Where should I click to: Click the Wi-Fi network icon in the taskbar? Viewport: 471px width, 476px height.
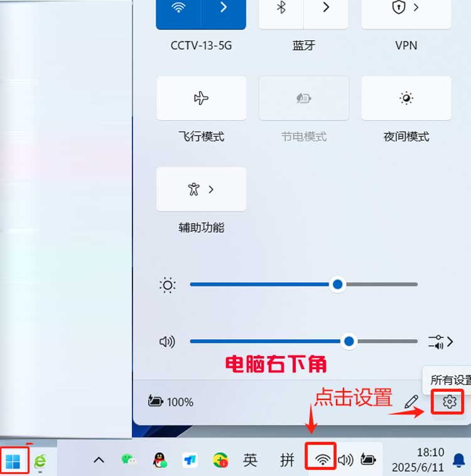point(323,460)
